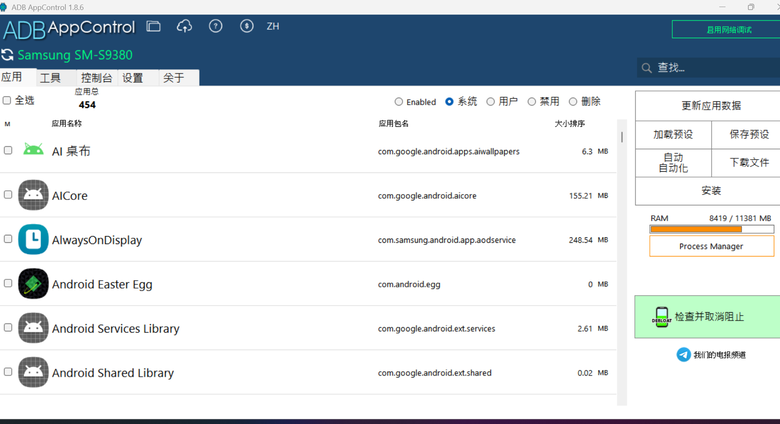This screenshot has height=424, width=780.
Task: Click the debloat phone icon
Action: coord(662,317)
